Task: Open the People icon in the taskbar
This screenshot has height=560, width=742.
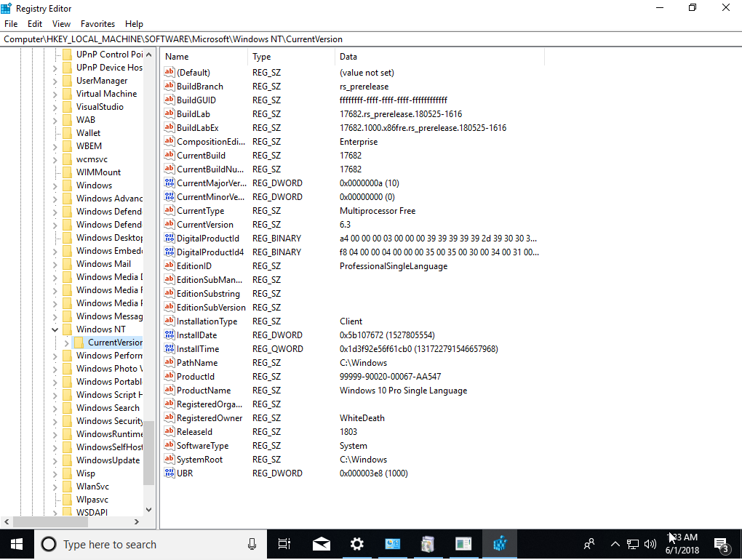Action: 589,545
